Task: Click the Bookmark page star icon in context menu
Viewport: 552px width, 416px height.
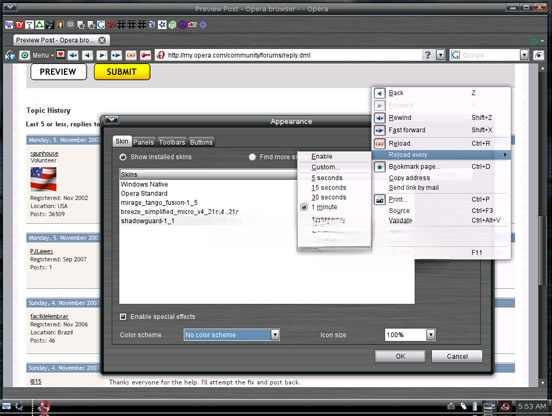Action: tap(380, 167)
